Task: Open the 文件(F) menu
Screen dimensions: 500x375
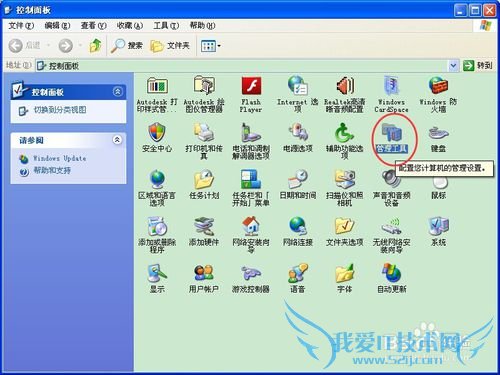Action: (21, 25)
